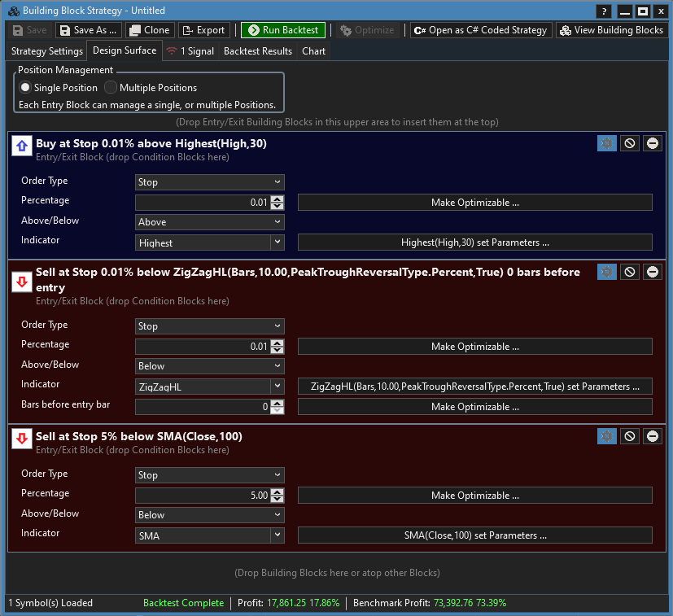This screenshot has height=616, width=673.
Task: Disable the Buy at Stop block
Action: (x=629, y=143)
